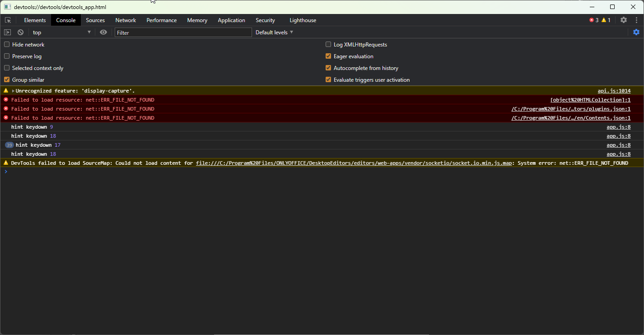
Task: Open the Contents.json:1 source link
Action: pyautogui.click(x=571, y=118)
